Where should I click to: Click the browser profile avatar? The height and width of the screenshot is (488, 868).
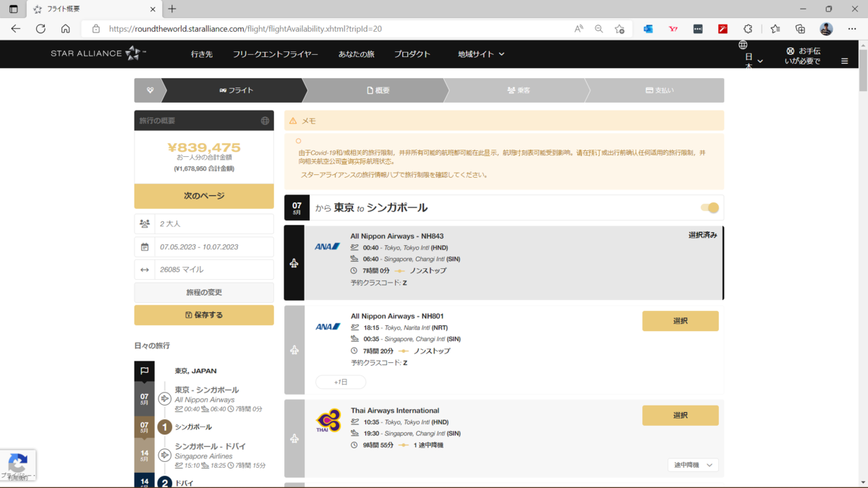826,29
